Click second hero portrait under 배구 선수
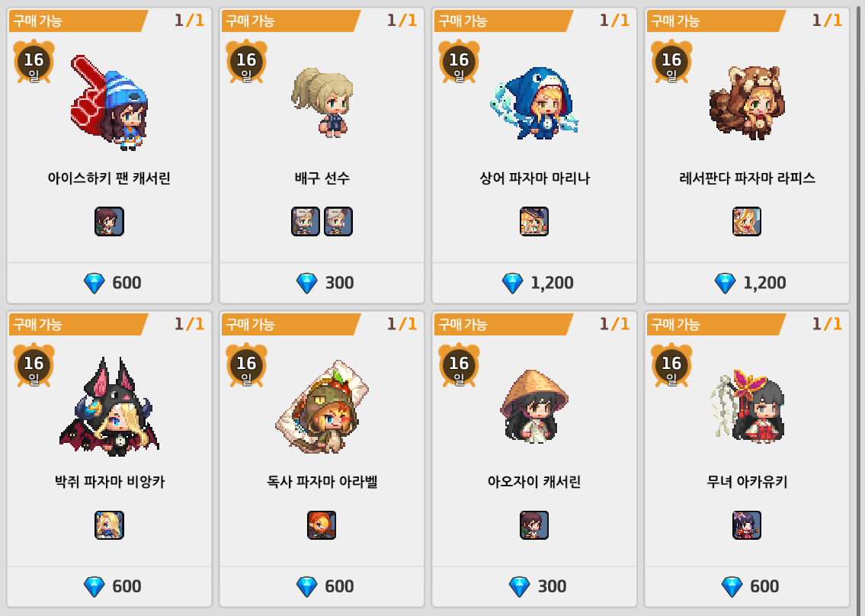The height and width of the screenshot is (616, 865). click(x=338, y=221)
